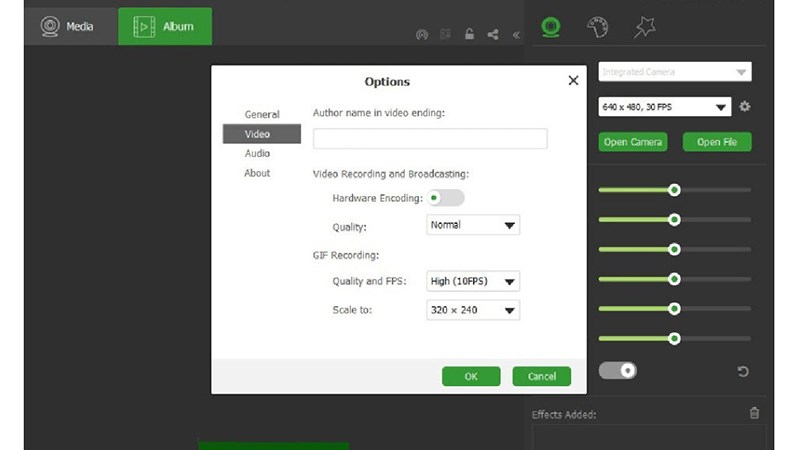This screenshot has height=450, width=800.
Task: Delete added effects with trash icon
Action: (x=754, y=413)
